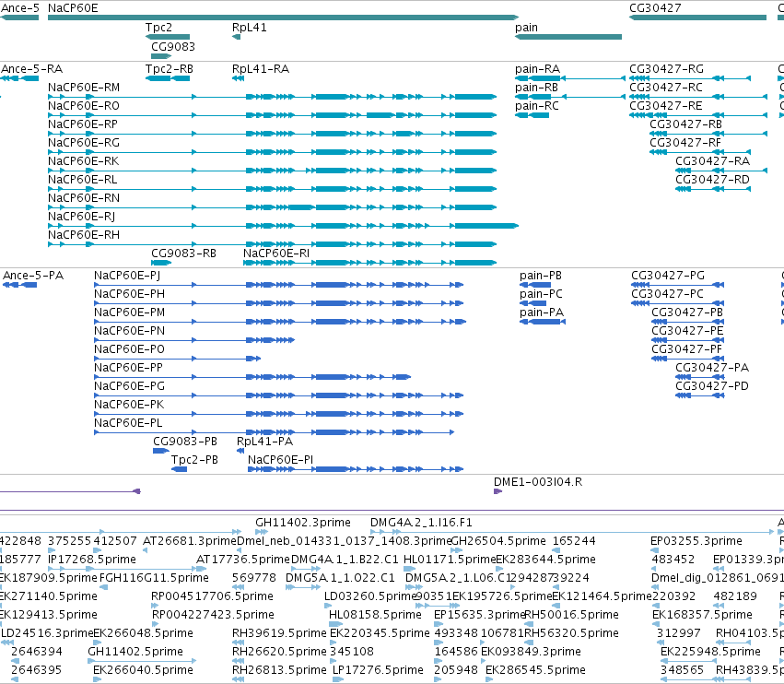Open protein NaCP60E-PI label
Image resolution: width=784 pixels, height=684 pixels.
(280, 460)
